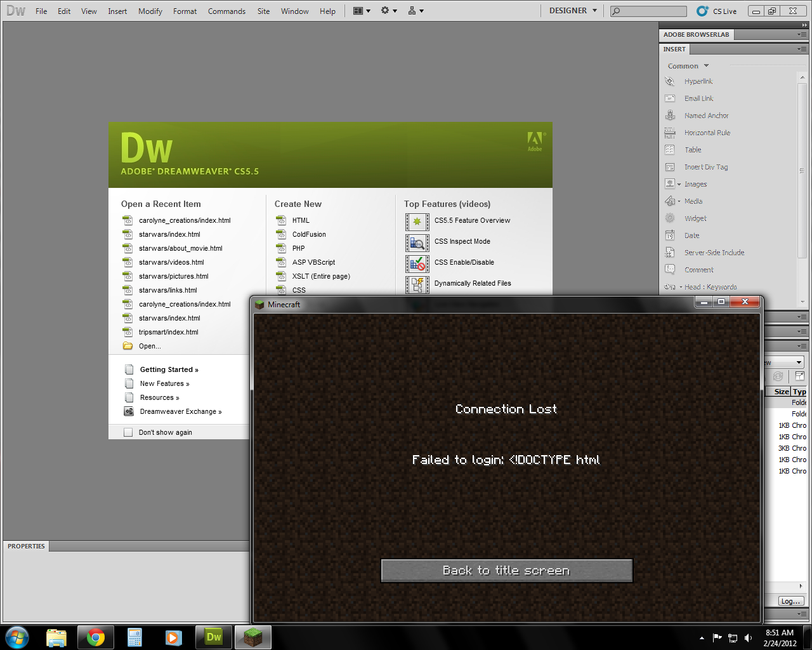
Task: Open the CSS Inspect Mode video icon
Action: click(x=417, y=243)
